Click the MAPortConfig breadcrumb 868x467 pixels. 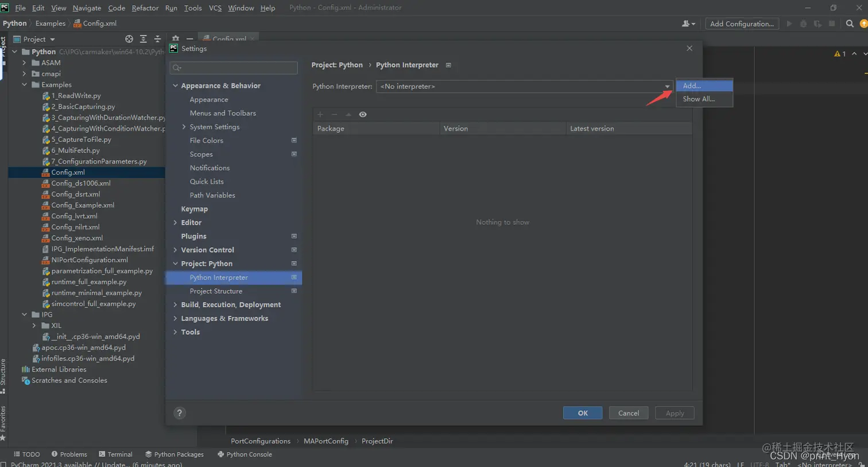tap(326, 441)
